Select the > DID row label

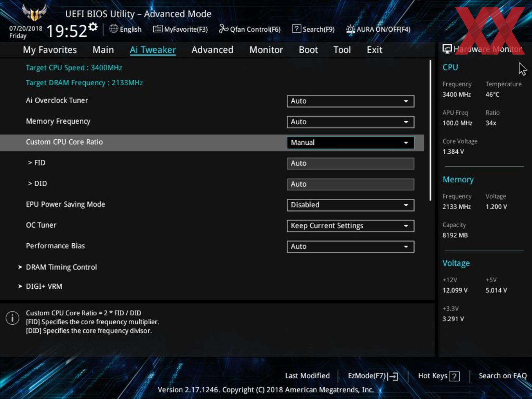pyautogui.click(x=38, y=183)
